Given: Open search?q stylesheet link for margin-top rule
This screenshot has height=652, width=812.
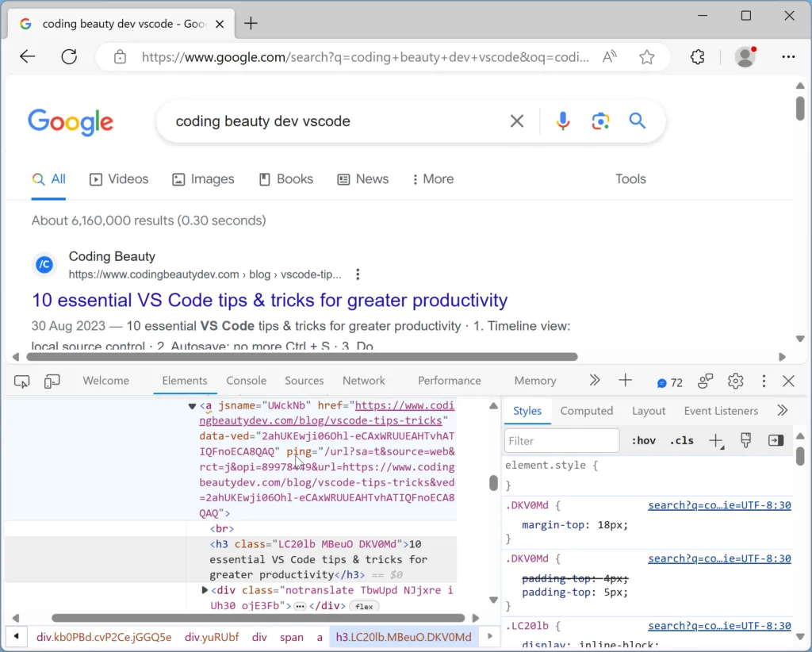Looking at the screenshot, I should tap(718, 505).
